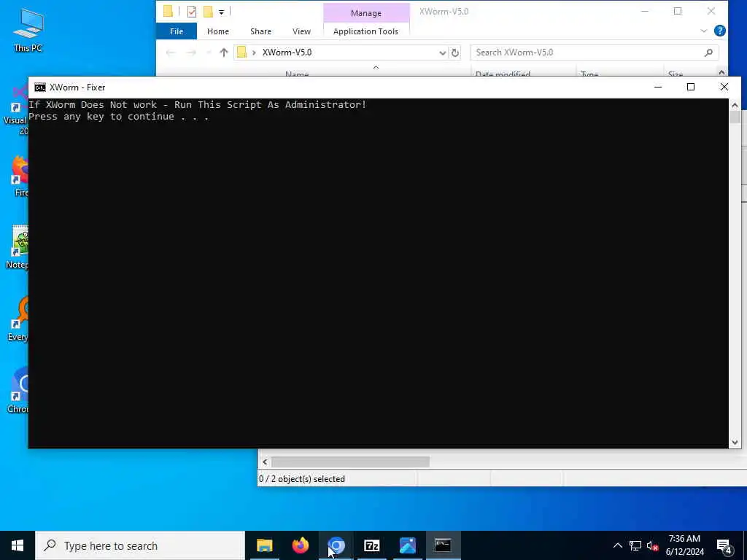
Task: Open the notification center icon
Action: coord(724,546)
